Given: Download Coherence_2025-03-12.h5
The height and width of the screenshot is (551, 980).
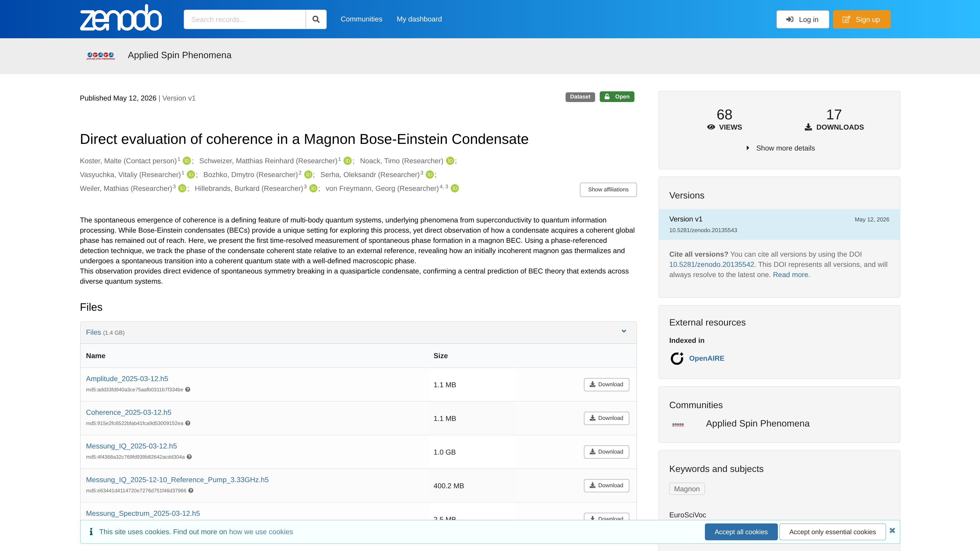Looking at the screenshot, I should (606, 418).
